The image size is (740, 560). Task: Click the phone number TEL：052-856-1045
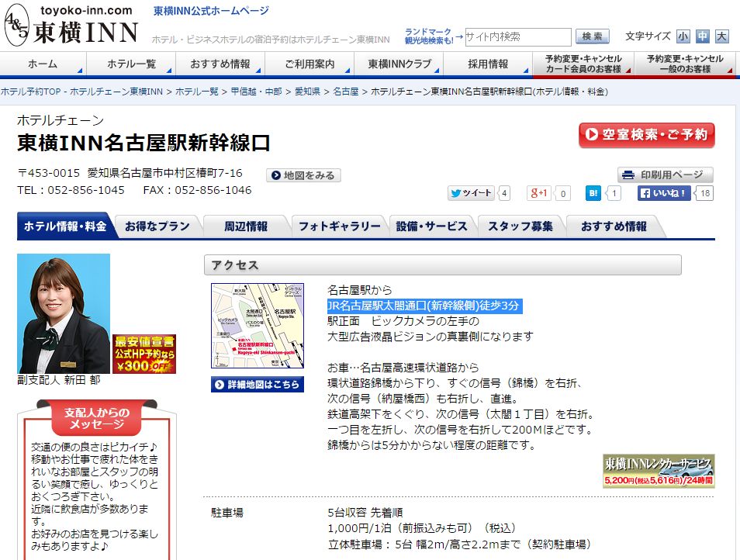point(71,190)
